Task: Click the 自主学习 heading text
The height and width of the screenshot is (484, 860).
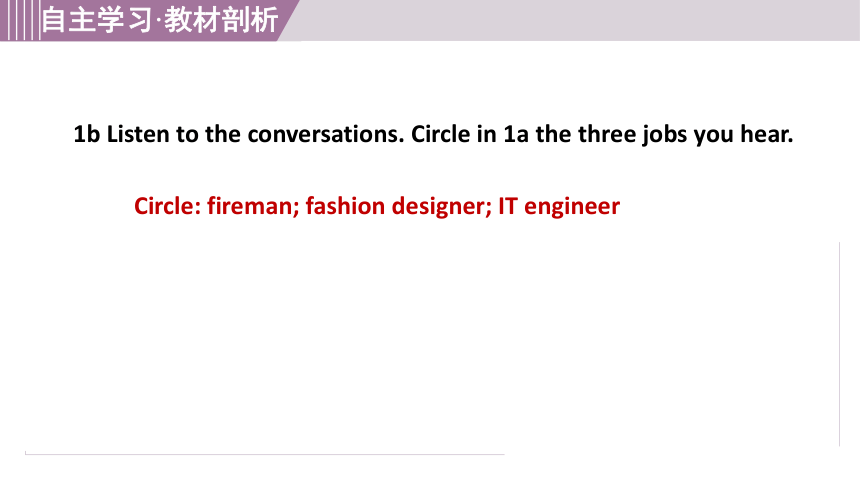Action: [97, 20]
